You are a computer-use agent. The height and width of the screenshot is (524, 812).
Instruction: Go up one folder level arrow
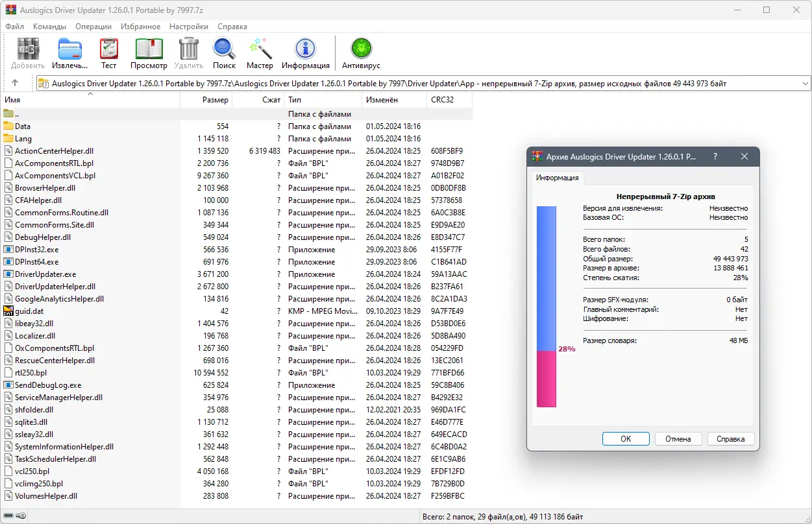[x=15, y=83]
